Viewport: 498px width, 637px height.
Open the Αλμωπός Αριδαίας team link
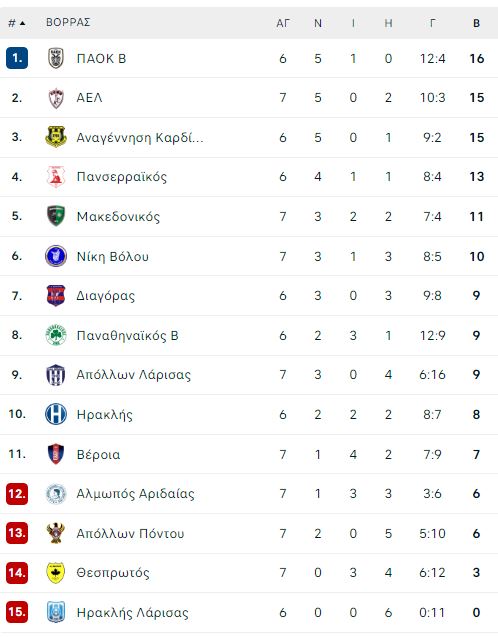pos(135,494)
